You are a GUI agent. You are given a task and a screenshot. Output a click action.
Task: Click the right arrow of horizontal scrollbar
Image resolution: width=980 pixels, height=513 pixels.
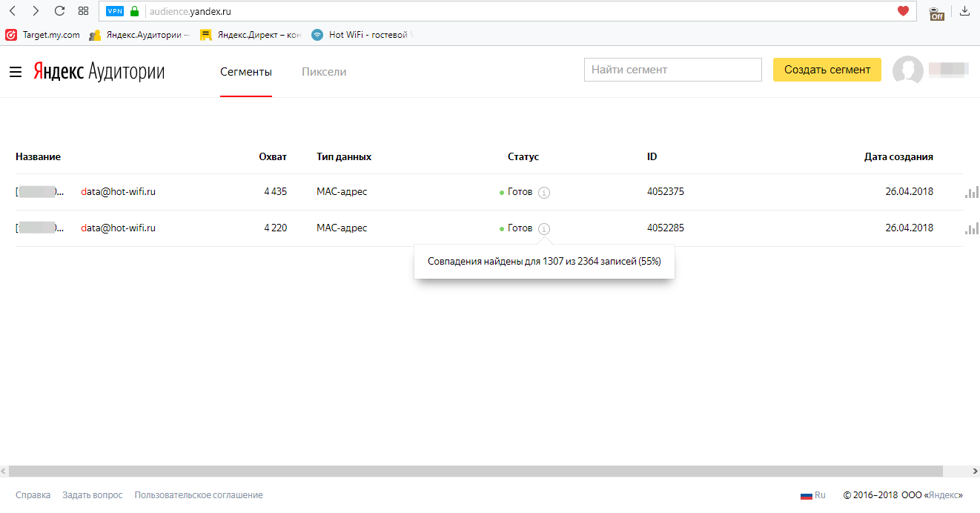(x=975, y=471)
